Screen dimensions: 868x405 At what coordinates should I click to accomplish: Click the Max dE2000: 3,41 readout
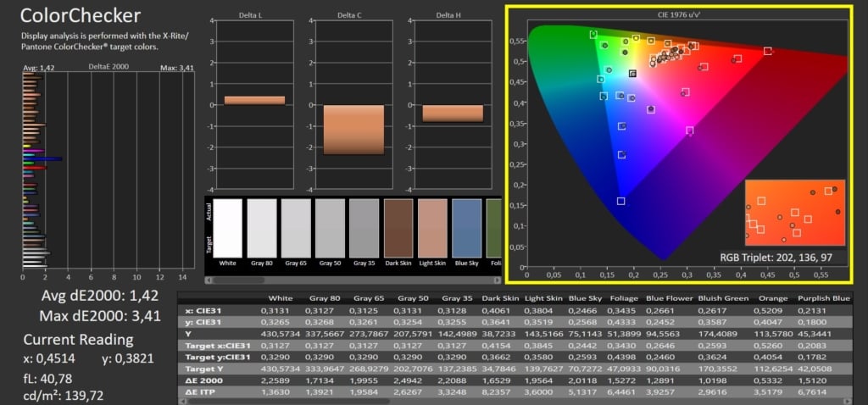point(100,317)
